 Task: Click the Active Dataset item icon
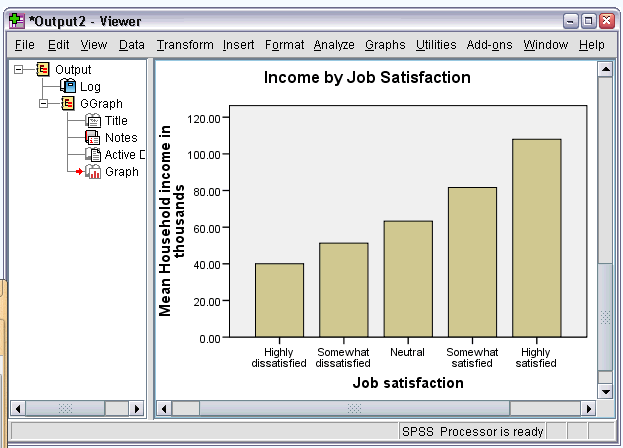click(93, 154)
